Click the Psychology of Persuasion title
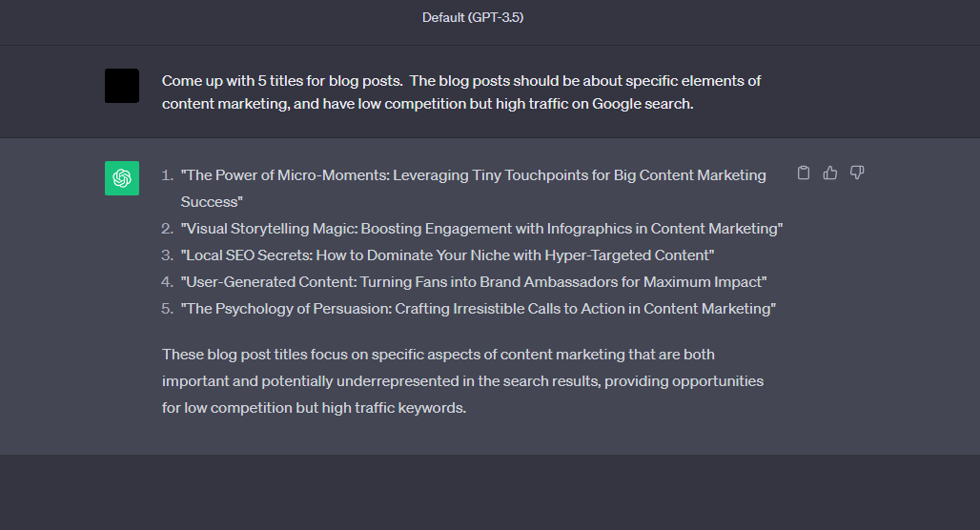 click(479, 309)
